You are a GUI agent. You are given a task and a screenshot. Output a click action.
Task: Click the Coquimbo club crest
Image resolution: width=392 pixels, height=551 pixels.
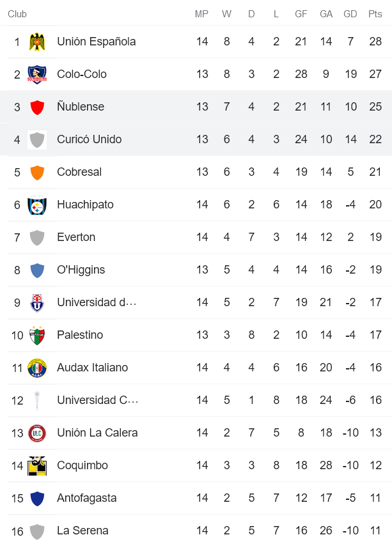(37, 466)
